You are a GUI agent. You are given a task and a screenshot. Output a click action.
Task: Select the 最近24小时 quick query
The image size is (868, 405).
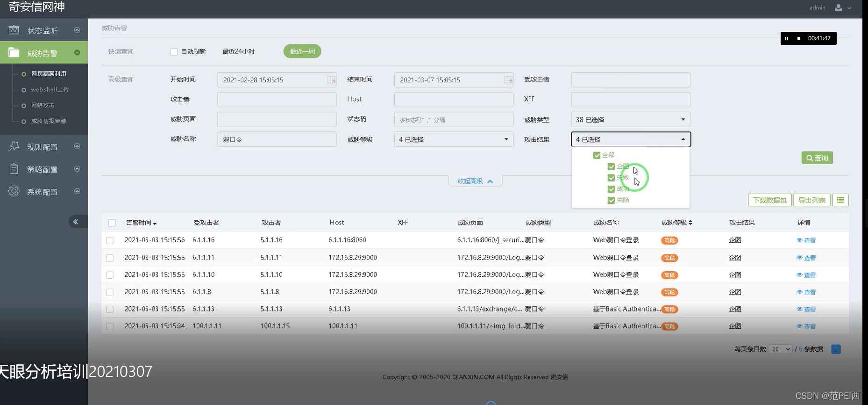pyautogui.click(x=238, y=51)
